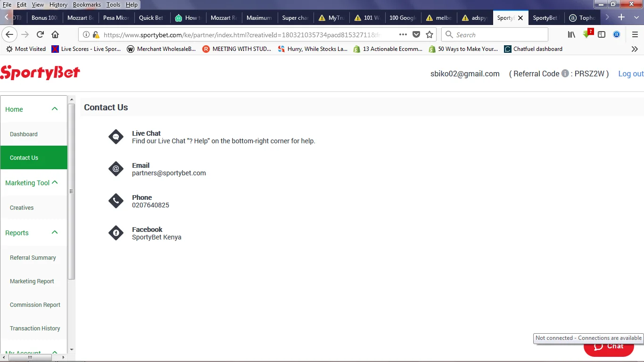Image resolution: width=644 pixels, height=362 pixels.
Task: Click the sidebar horizontal scrollbar
Action: point(30,358)
